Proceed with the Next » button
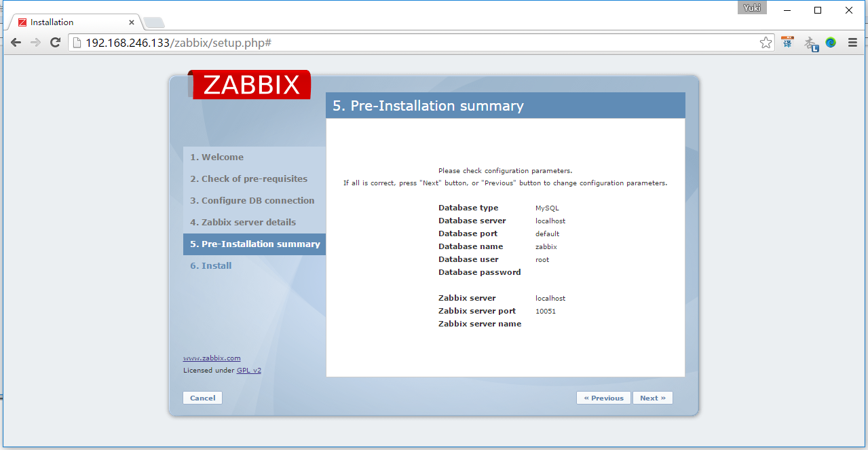 (x=653, y=398)
